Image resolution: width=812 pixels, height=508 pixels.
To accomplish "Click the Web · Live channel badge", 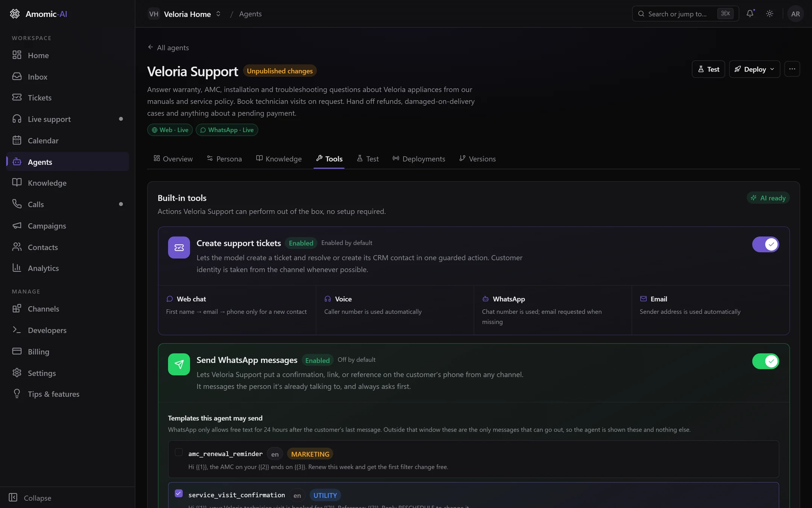I will coord(170,130).
